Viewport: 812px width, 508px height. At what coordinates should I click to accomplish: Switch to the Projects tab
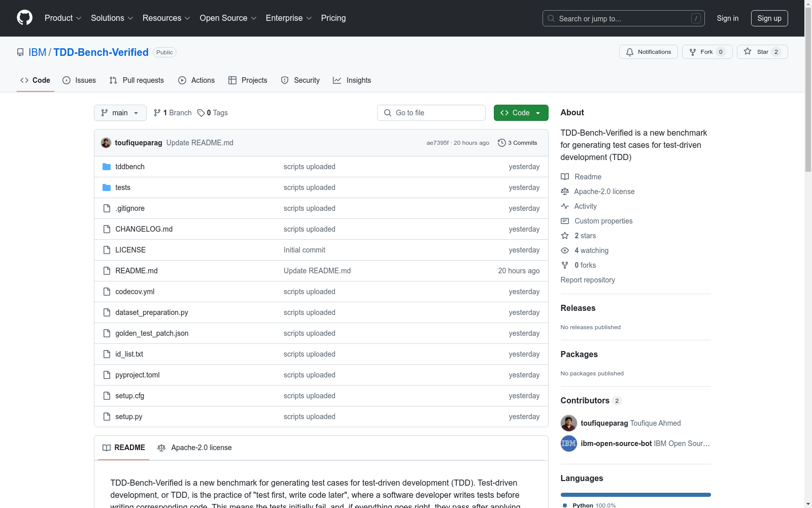point(248,80)
